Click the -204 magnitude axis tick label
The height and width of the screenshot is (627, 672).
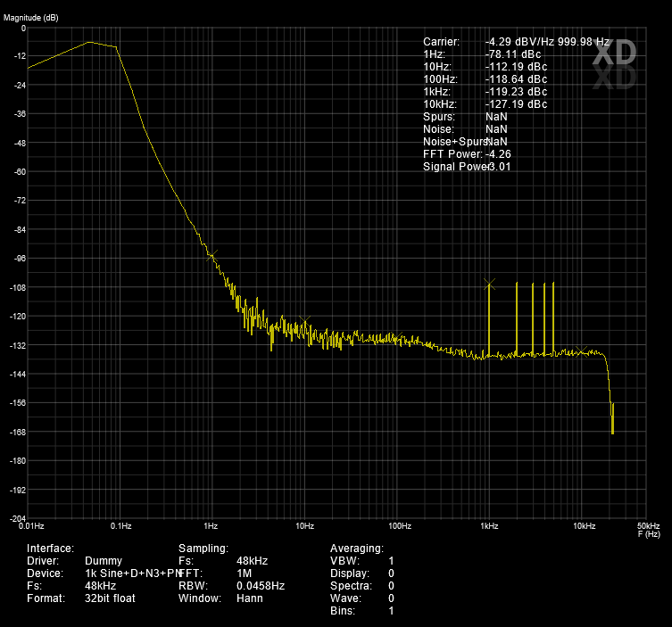18,519
